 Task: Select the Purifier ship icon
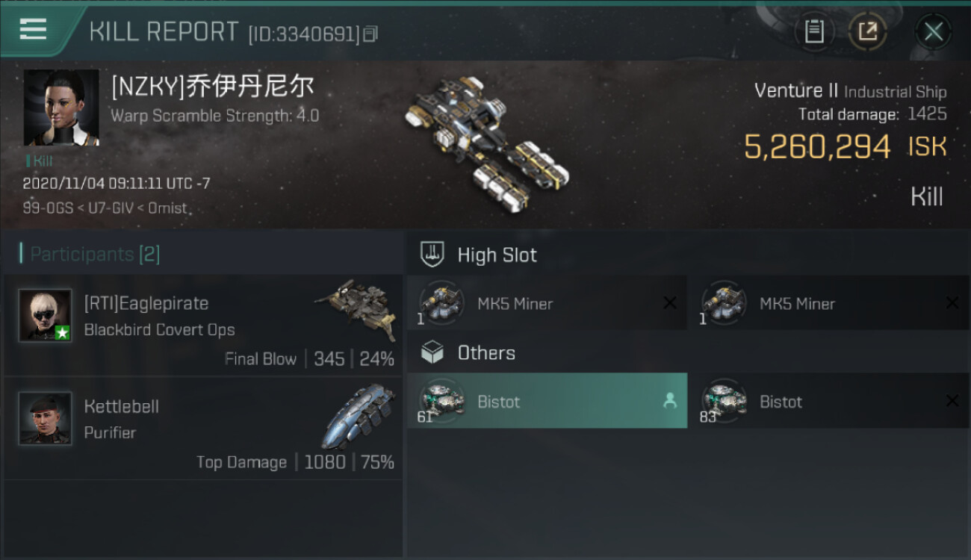pyautogui.click(x=359, y=415)
